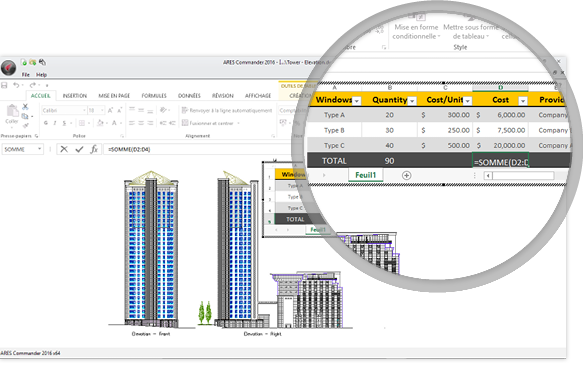The height and width of the screenshot is (385, 583).
Task: Open the File menu
Action: [x=26, y=75]
